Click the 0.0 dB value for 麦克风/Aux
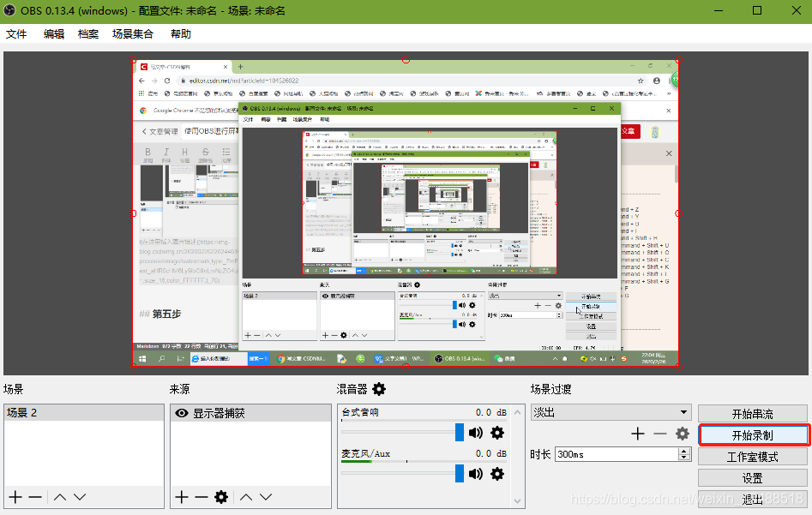The width and height of the screenshot is (812, 515). click(x=491, y=453)
